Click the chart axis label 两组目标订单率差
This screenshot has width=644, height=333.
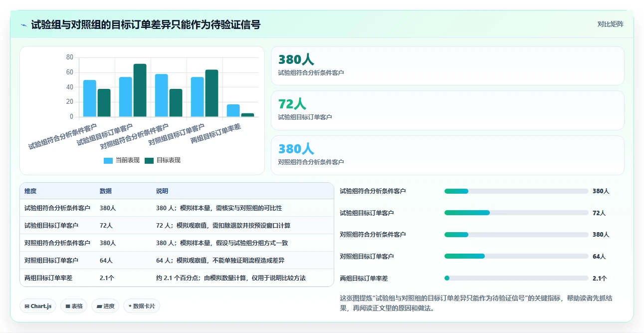(216, 134)
